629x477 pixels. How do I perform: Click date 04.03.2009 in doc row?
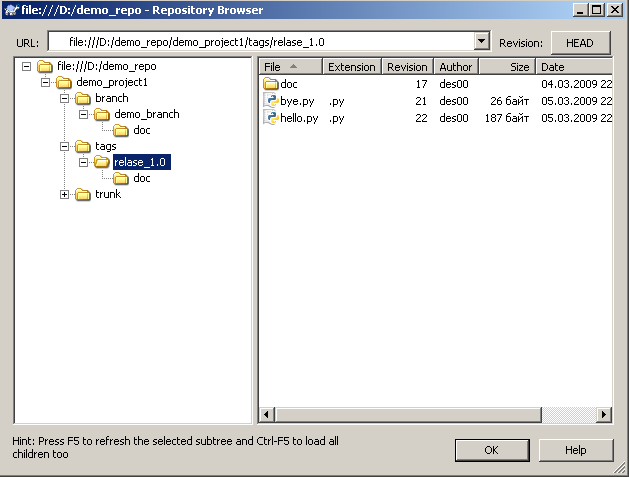pyautogui.click(x=576, y=84)
